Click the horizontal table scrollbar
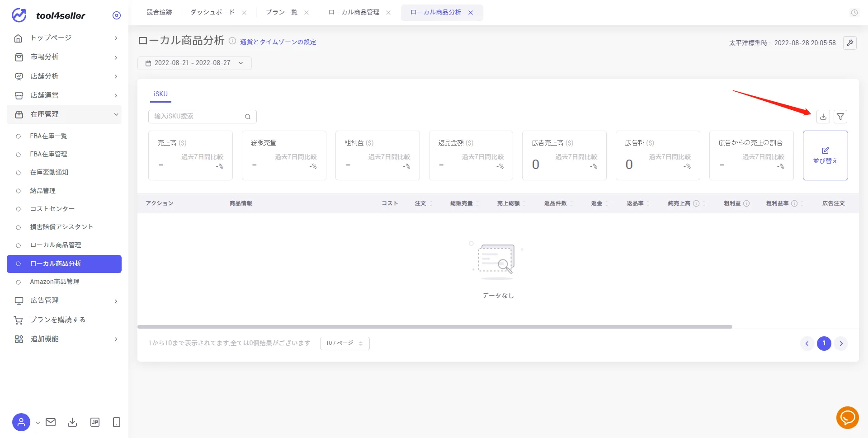The image size is (868, 438). (x=434, y=327)
